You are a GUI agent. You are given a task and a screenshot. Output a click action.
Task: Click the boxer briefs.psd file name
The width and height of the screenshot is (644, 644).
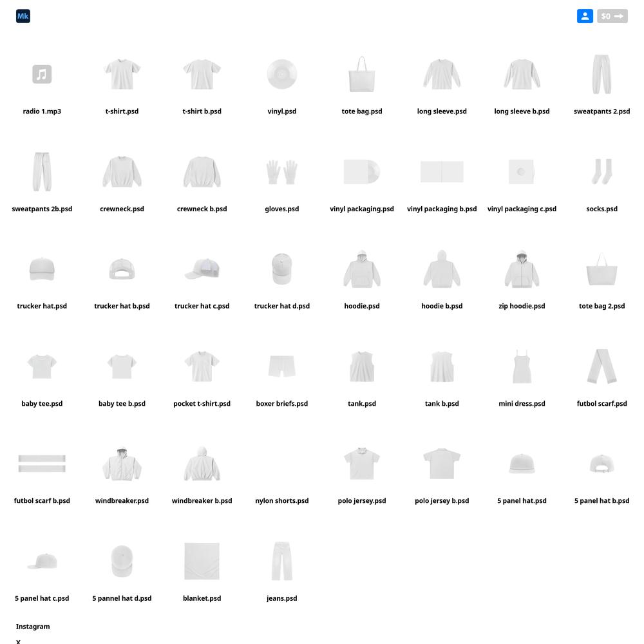pos(282,404)
